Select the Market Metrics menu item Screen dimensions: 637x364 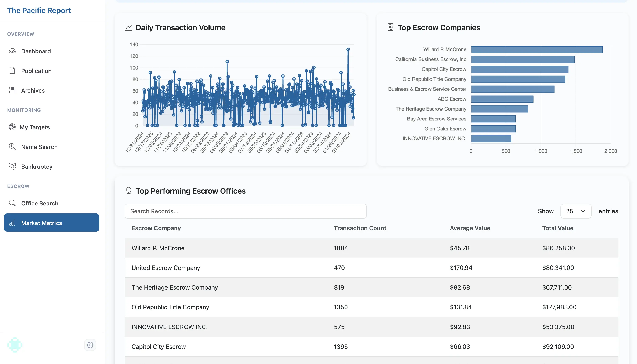pos(52,223)
